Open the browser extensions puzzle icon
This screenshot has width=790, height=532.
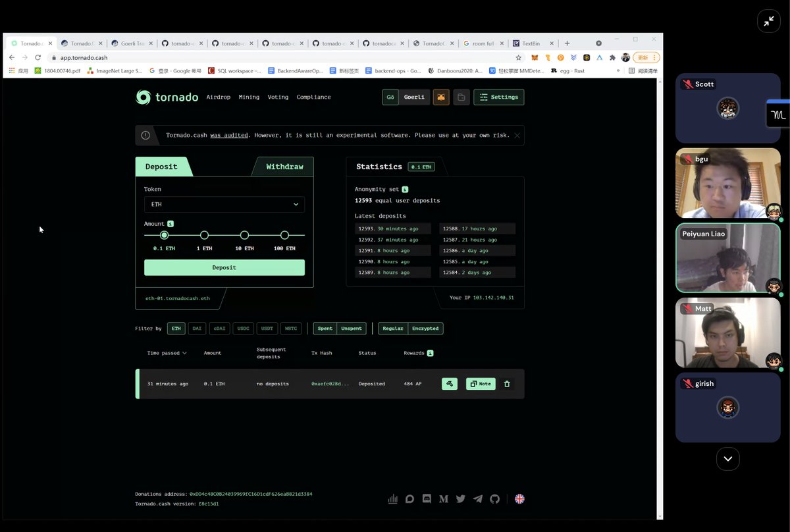(x=612, y=57)
